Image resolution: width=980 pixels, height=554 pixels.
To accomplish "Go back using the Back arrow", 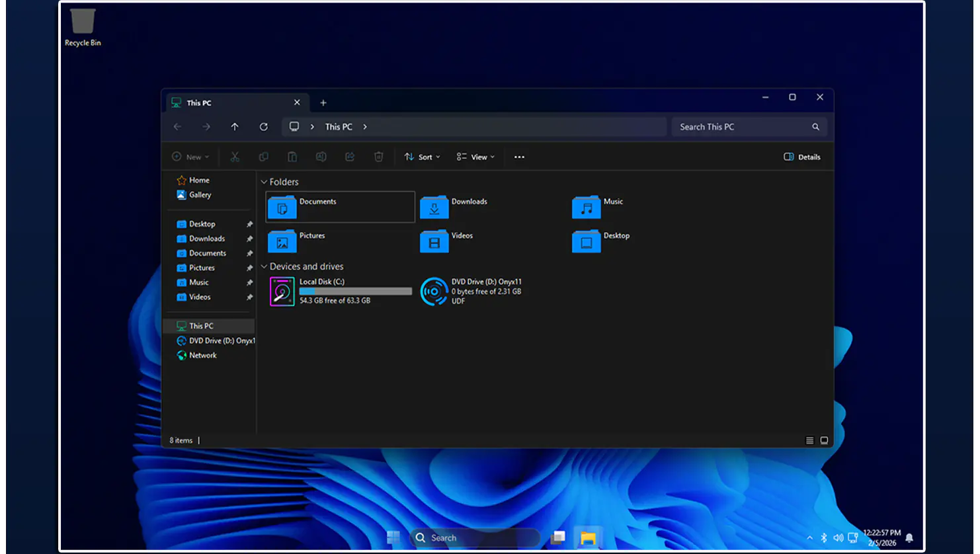I will pyautogui.click(x=177, y=127).
